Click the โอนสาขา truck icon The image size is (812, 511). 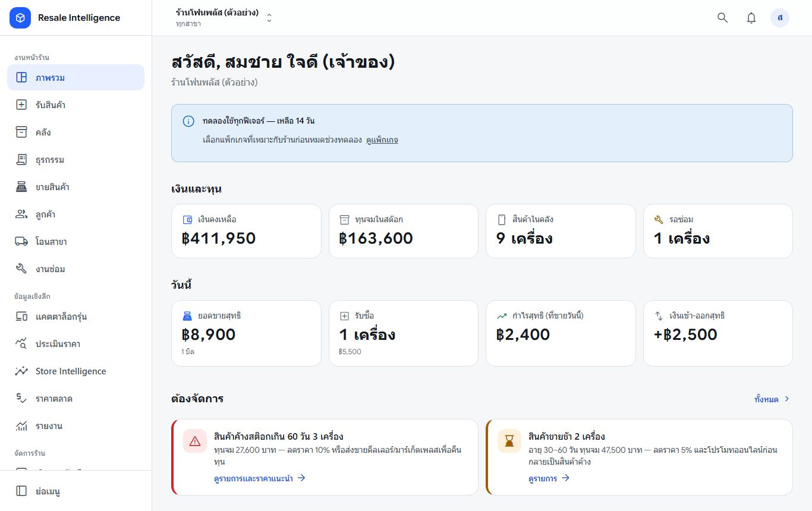21,241
